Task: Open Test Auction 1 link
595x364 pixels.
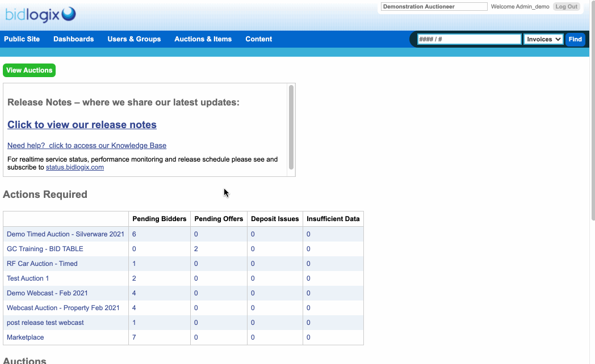Action: coord(28,278)
